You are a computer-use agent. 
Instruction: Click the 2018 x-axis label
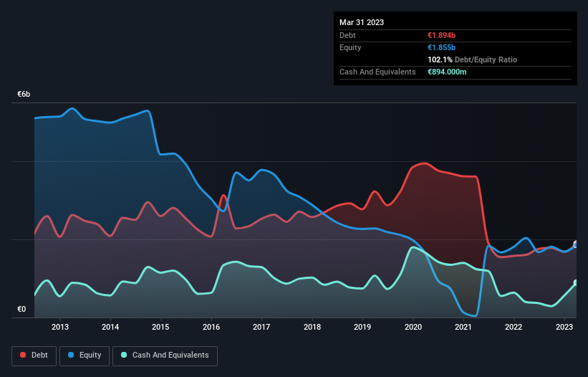312,327
